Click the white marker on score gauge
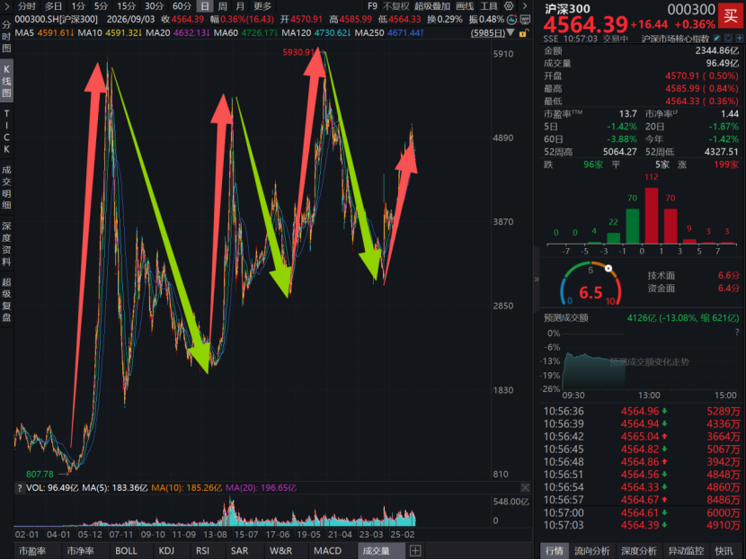Viewport: 746px width, 560px height. [x=608, y=269]
